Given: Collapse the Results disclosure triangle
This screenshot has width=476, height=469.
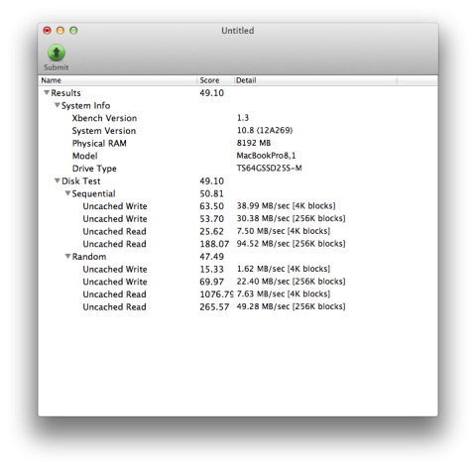Looking at the screenshot, I should 47,93.
